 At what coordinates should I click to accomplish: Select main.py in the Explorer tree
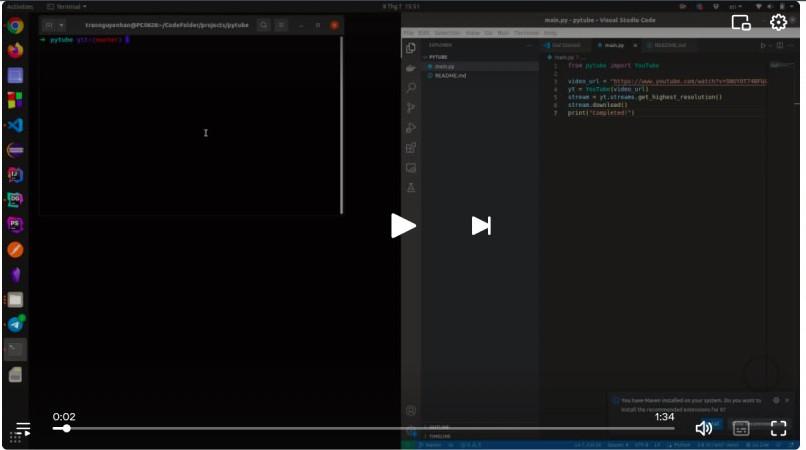click(481, 66)
